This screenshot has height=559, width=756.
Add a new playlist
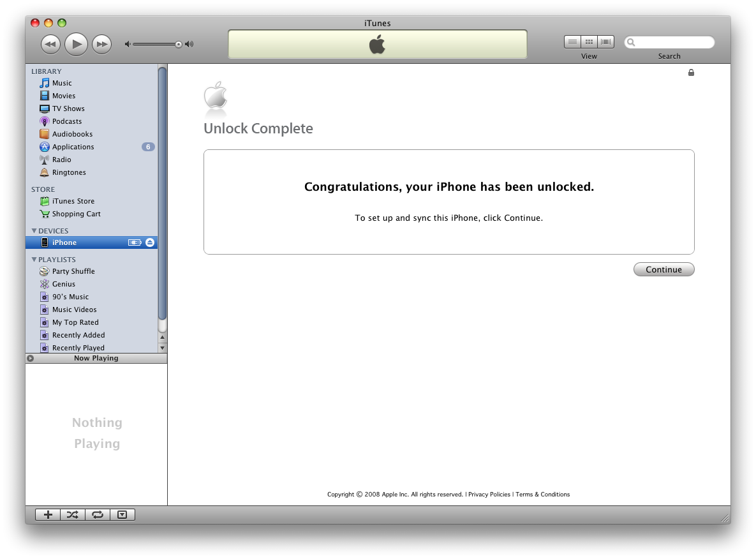[x=48, y=514]
